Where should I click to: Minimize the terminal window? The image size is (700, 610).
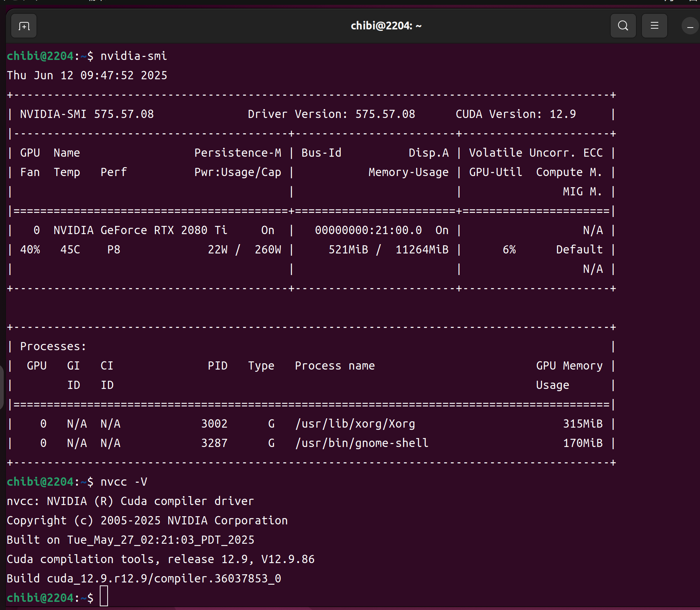point(690,27)
